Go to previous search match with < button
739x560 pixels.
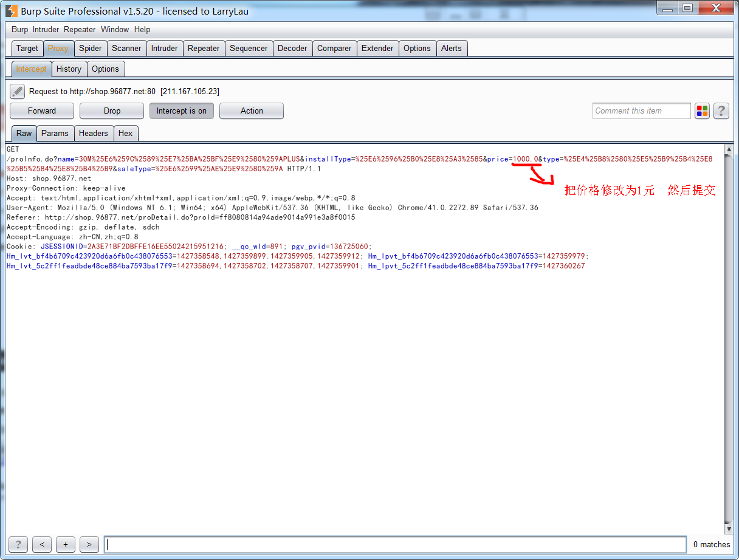tap(41, 544)
